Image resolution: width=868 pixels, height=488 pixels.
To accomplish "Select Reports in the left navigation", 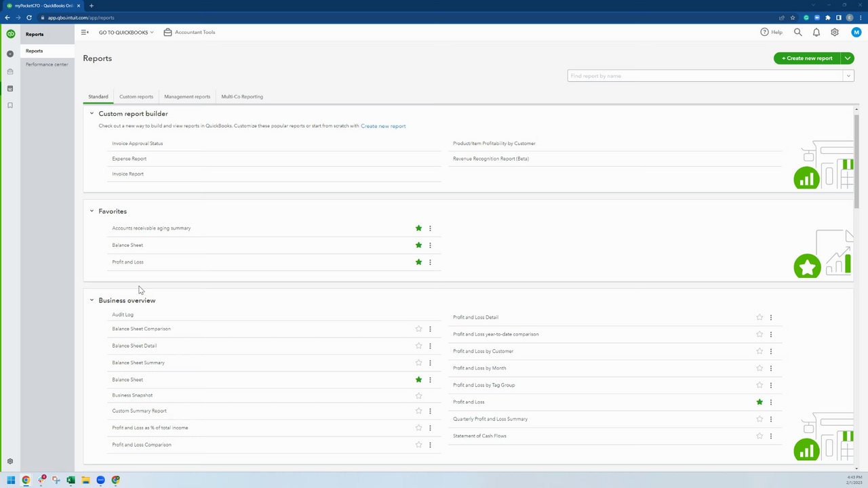I will click(47, 51).
